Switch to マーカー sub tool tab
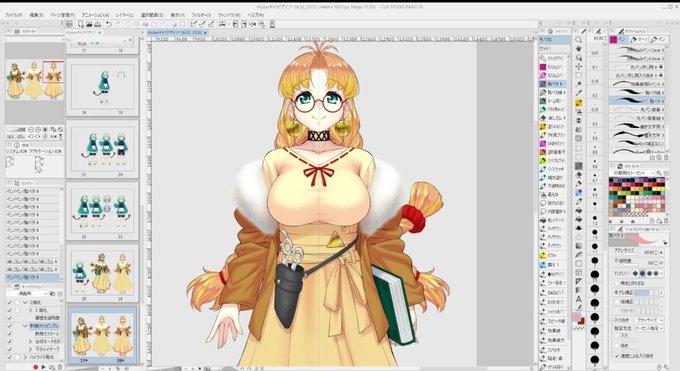 [x=639, y=39]
